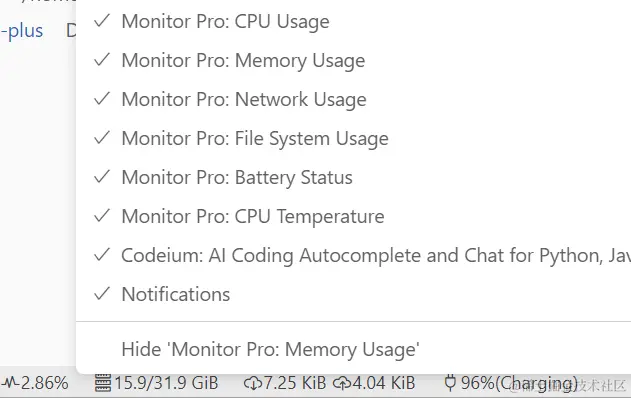Viewport: 631px width, 398px height.
Task: Uncheck Monitor Pro: Memory Usage entry
Action: coord(353,60)
